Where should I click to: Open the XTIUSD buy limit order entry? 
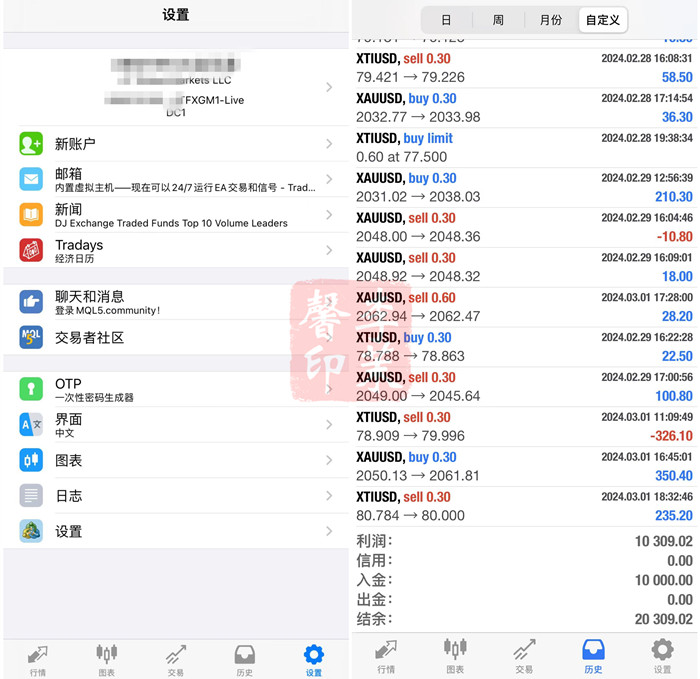(x=524, y=147)
